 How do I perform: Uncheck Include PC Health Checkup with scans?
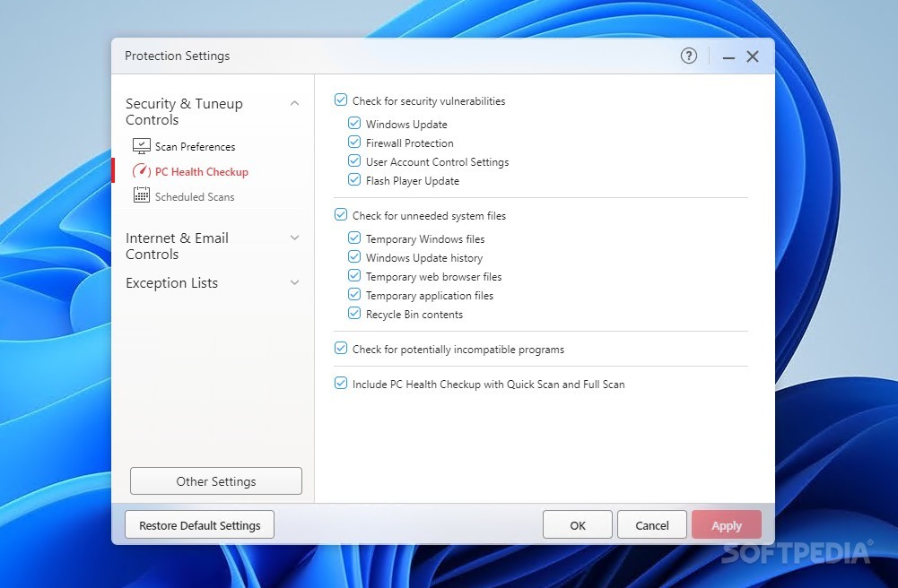[341, 384]
